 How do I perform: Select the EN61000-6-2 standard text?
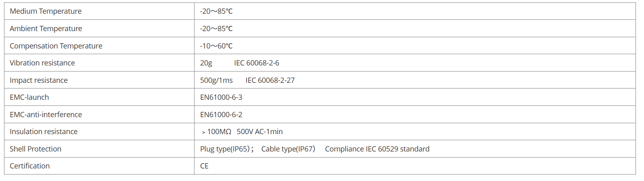tap(221, 115)
